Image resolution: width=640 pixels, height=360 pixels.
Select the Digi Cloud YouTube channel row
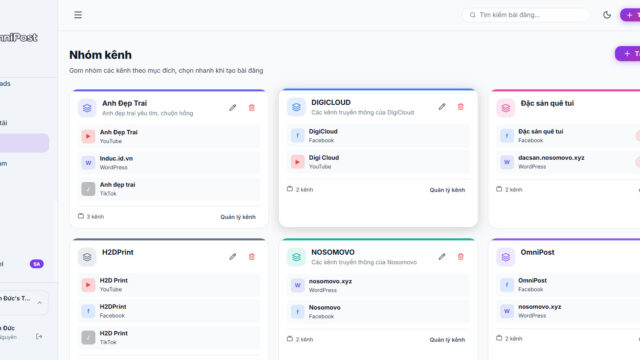pyautogui.click(x=378, y=162)
